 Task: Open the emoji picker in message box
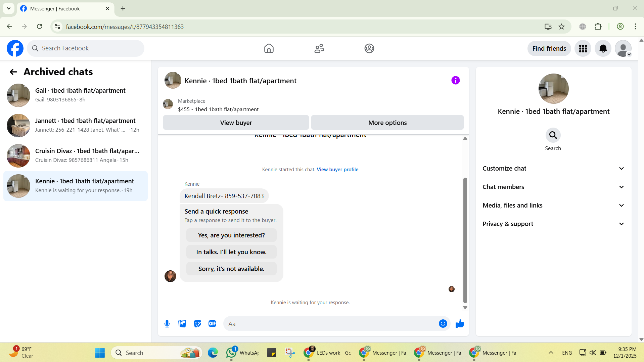point(443,323)
